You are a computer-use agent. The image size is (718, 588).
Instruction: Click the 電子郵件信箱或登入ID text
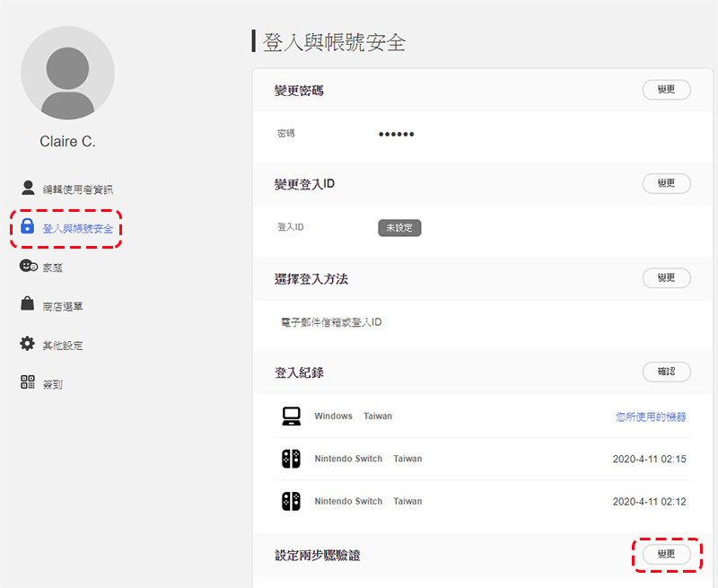click(x=331, y=322)
